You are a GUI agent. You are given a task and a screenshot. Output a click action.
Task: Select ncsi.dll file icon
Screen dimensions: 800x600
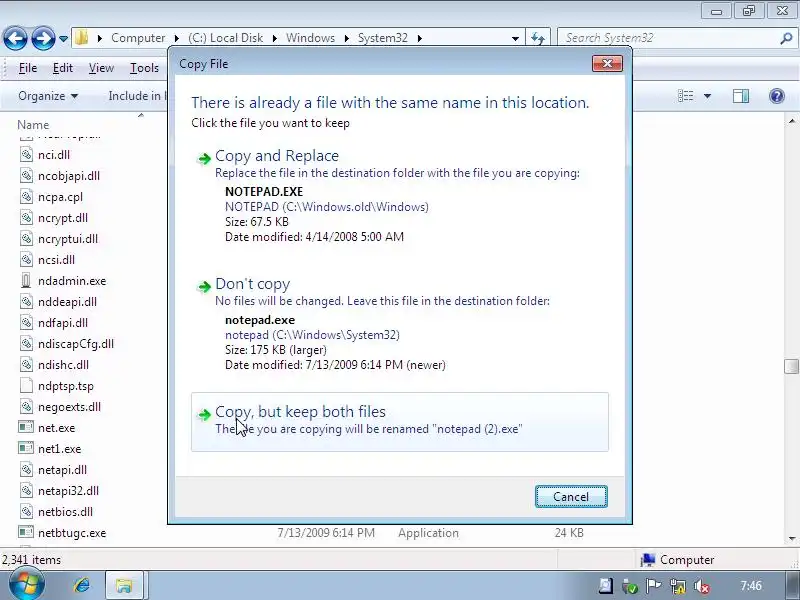click(x=27, y=259)
